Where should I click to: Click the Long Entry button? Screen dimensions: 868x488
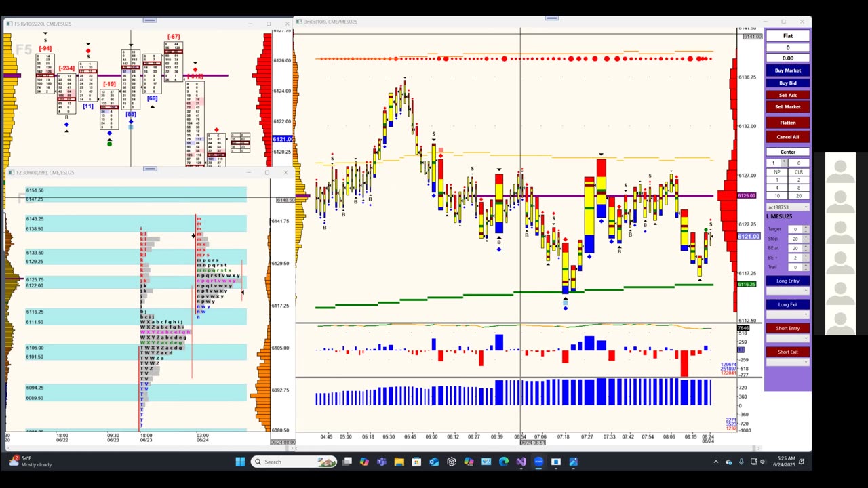(x=788, y=281)
